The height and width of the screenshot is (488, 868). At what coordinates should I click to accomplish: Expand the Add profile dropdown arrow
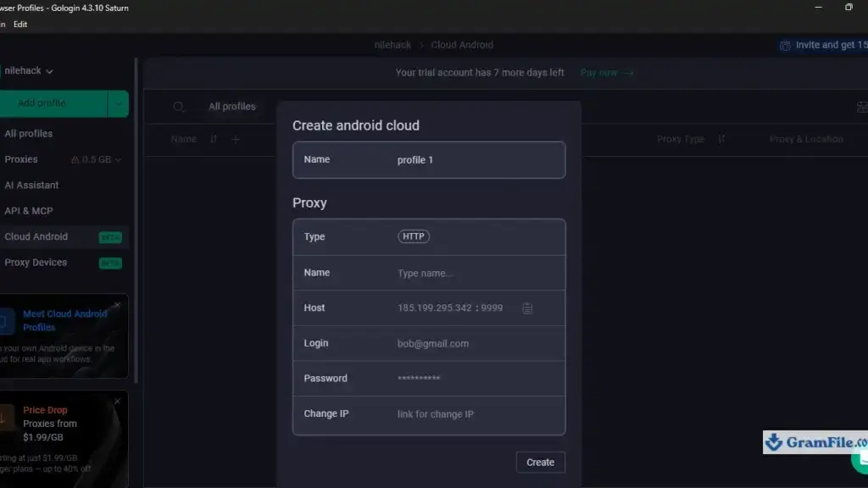(118, 103)
